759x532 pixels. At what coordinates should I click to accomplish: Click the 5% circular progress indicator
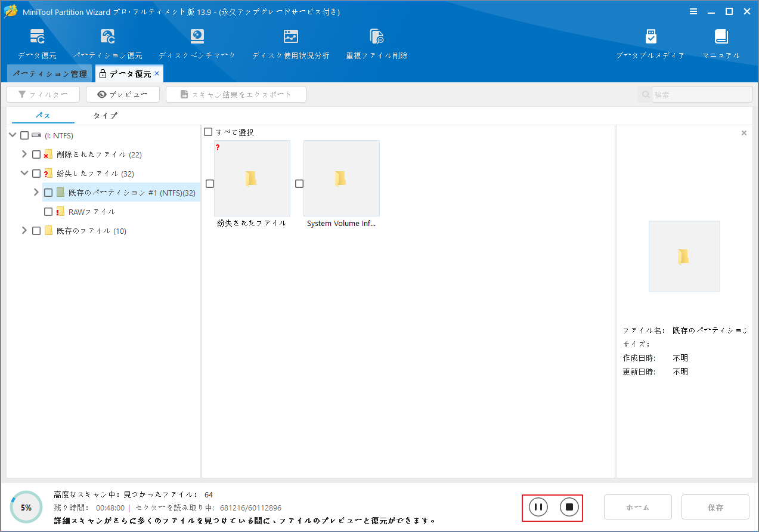[26, 508]
